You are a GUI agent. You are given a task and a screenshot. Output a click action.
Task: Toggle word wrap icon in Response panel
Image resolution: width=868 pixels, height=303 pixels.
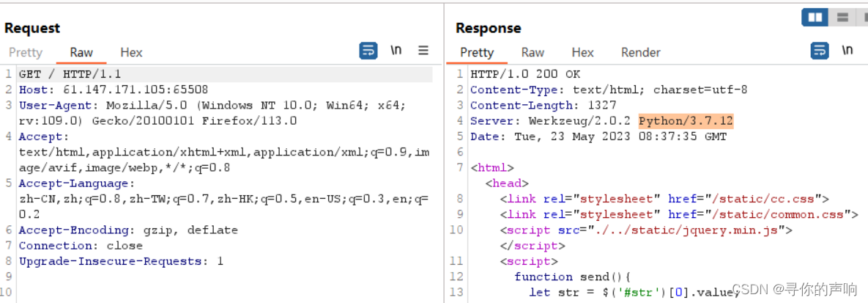coord(820,51)
